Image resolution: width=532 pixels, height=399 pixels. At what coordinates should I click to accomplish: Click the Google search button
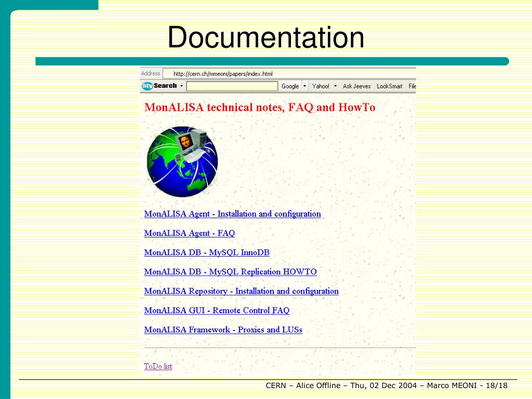tap(290, 86)
